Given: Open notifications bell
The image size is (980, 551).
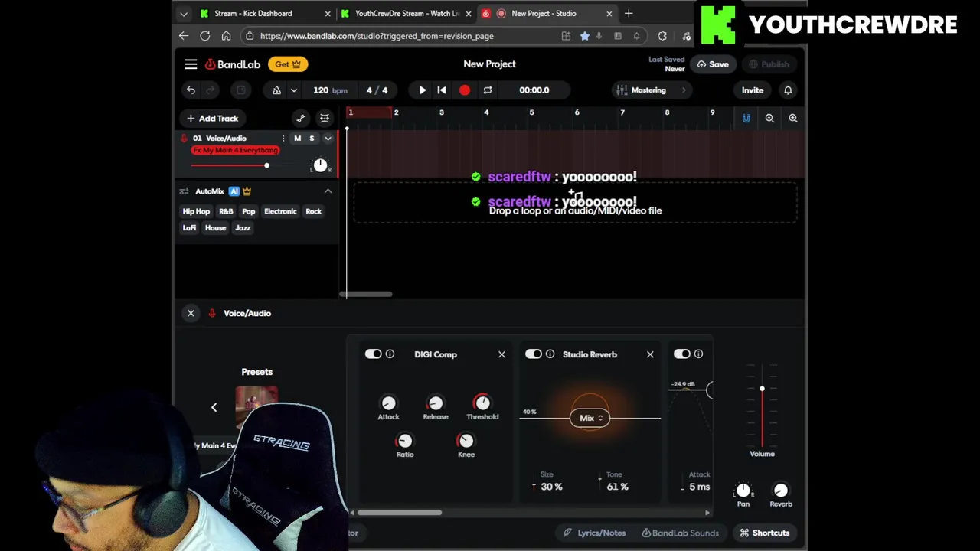Looking at the screenshot, I should point(788,90).
